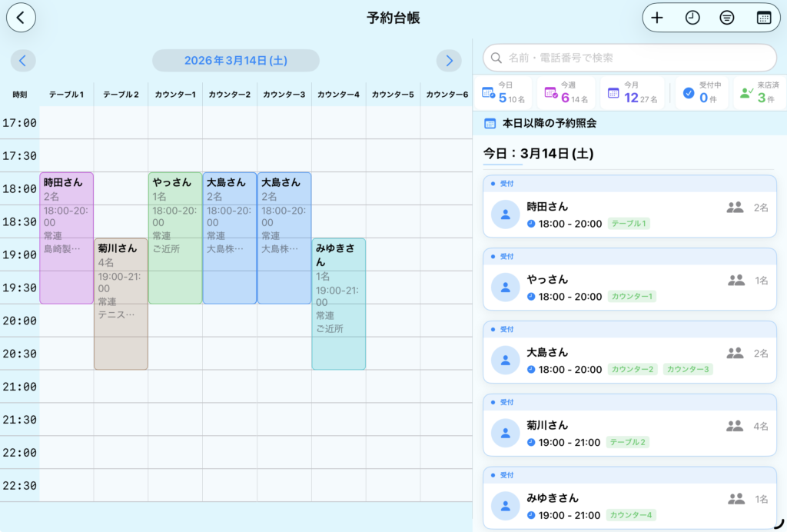Add a new reservation with plus icon

coord(657,18)
